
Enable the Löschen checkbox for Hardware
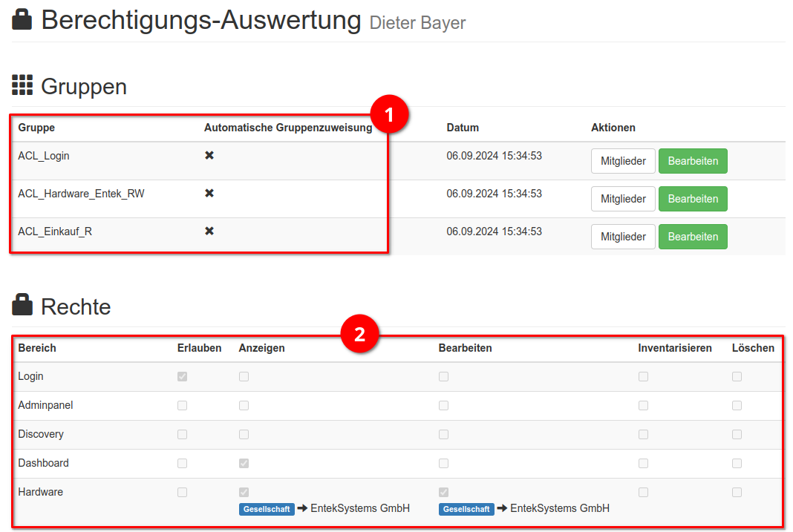[737, 492]
